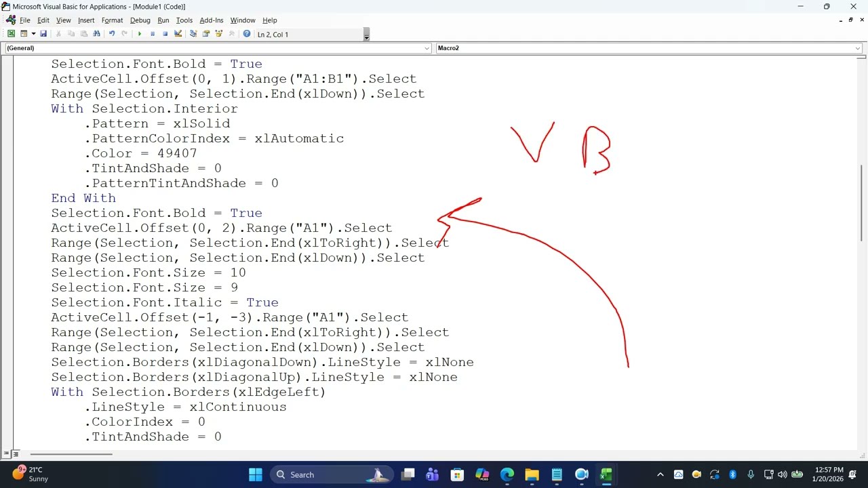Click the Redo arrow icon
The width and height of the screenshot is (868, 488).
click(124, 34)
